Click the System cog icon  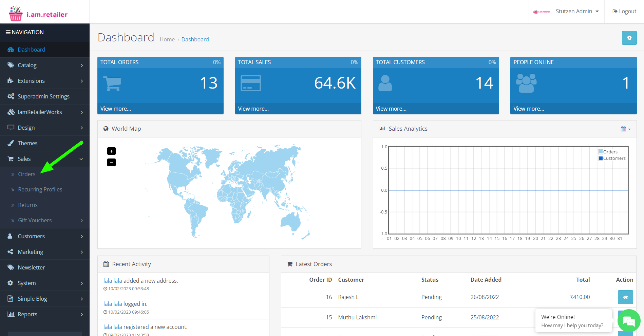(x=10, y=283)
